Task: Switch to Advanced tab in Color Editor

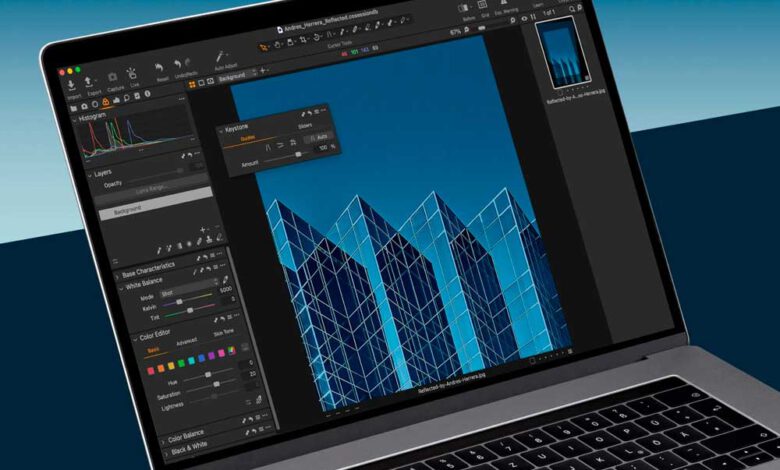Action: [187, 342]
